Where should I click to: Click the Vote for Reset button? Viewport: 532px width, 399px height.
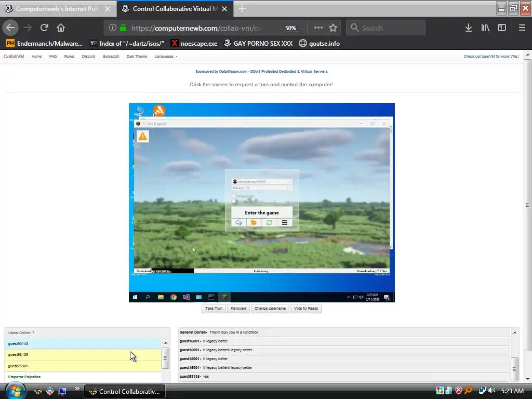tap(306, 309)
